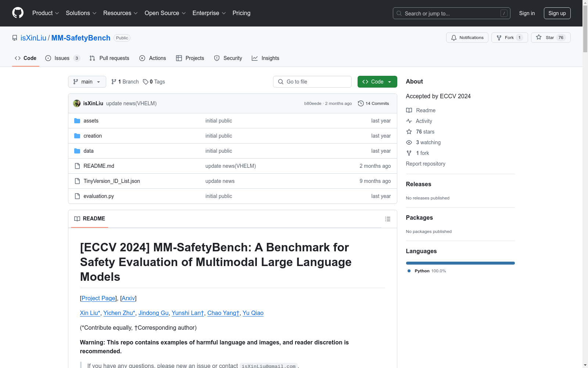This screenshot has width=588, height=368.
Task: Switch to the Security tab
Action: [228, 58]
